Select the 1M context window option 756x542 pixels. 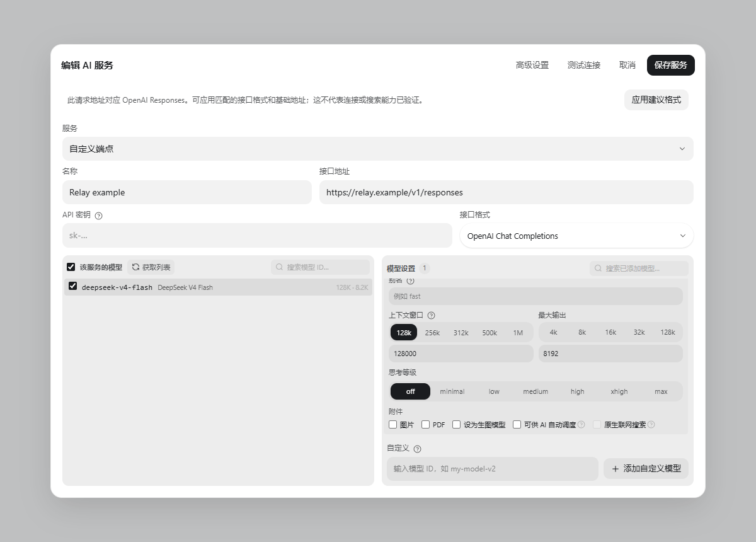518,332
